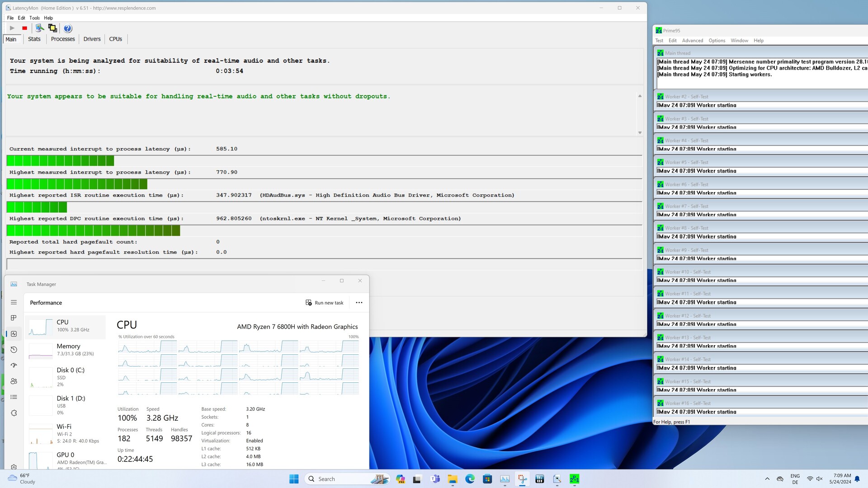Switch to the CPUs tab
Image resolution: width=868 pixels, height=488 pixels.
(x=115, y=39)
